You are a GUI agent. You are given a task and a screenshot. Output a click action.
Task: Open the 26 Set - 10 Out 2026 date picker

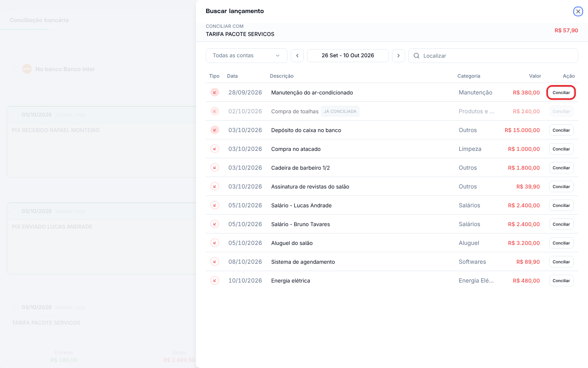tap(348, 56)
